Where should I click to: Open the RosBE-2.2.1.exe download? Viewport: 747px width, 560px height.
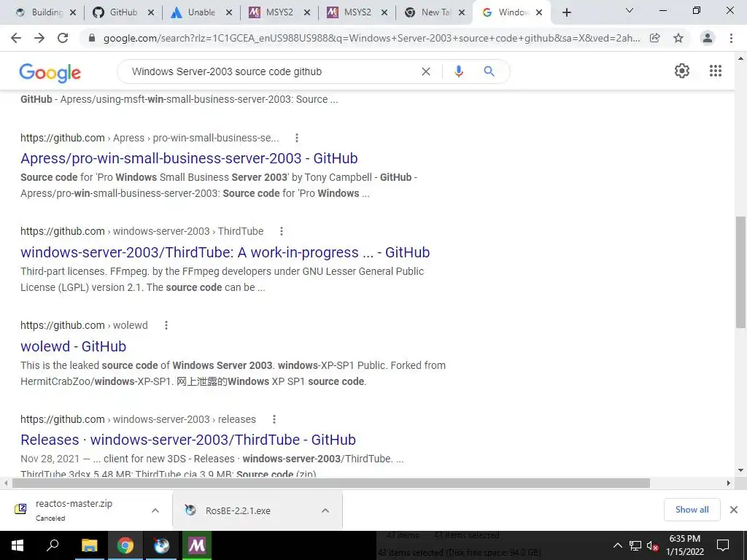coord(239,510)
